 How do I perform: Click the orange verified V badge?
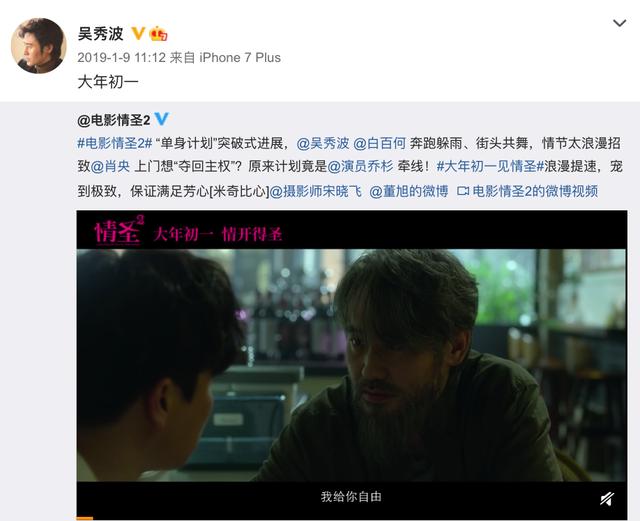tap(138, 33)
